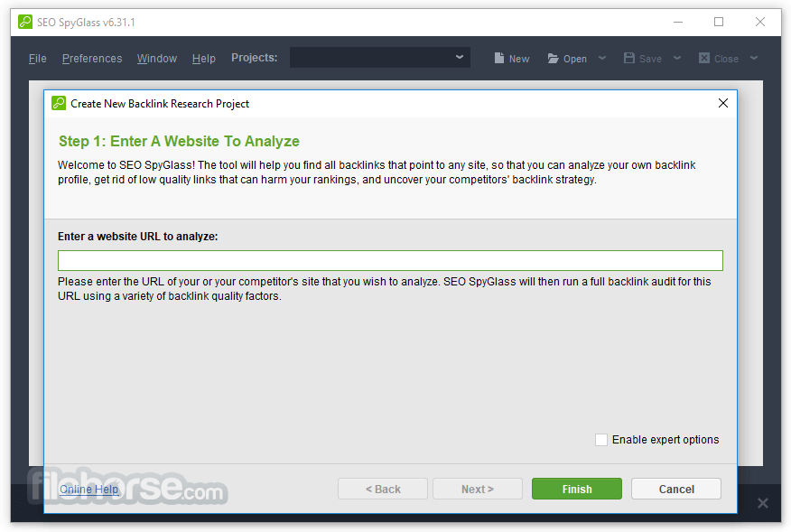Open the Window menu

[x=157, y=59]
